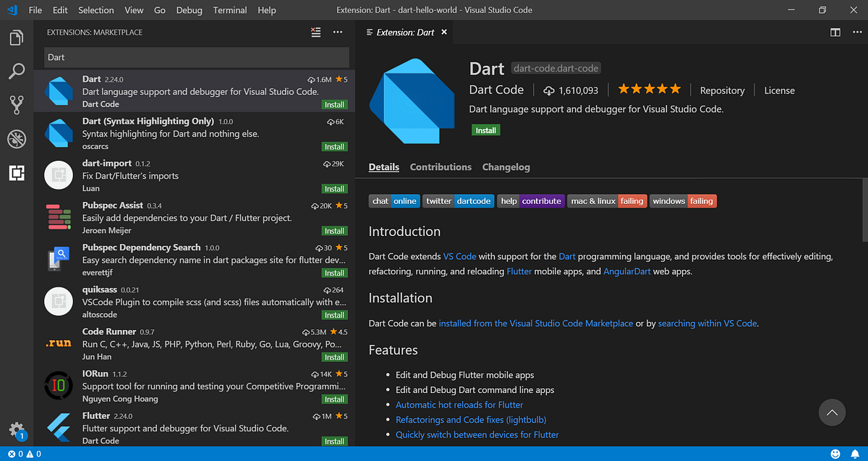The width and height of the screenshot is (868, 461).
Task: Open More Actions ellipsis in Extensions panel
Action: point(337,32)
